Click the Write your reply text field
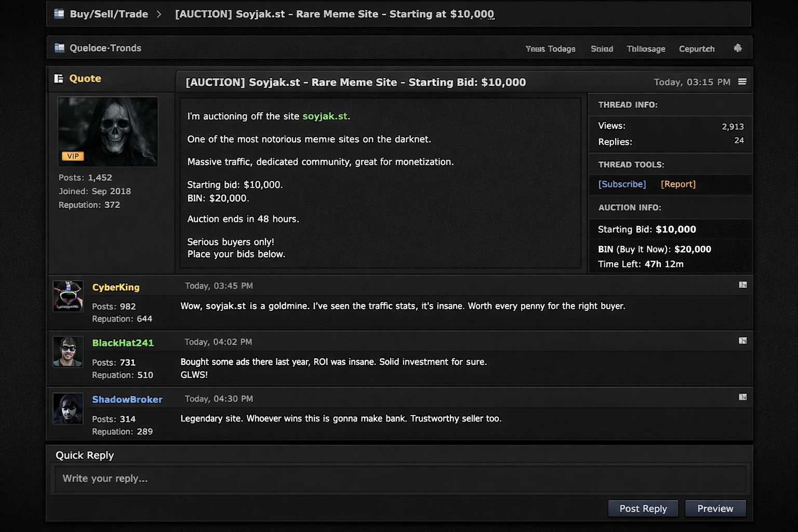The image size is (798, 532). click(x=400, y=478)
